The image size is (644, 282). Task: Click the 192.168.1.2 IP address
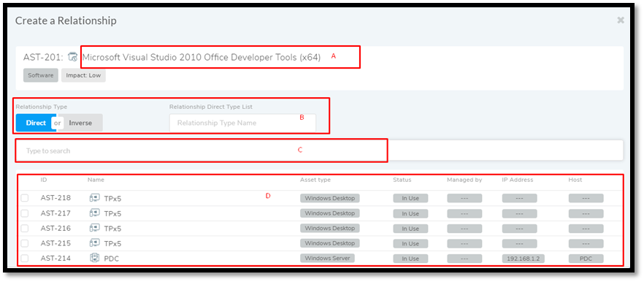[523, 259]
